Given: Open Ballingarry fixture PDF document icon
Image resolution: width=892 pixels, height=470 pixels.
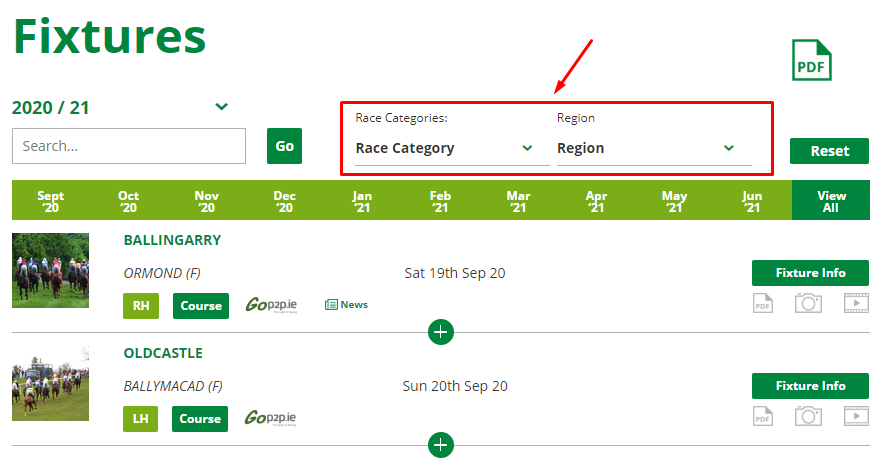Looking at the screenshot, I should click(762, 303).
